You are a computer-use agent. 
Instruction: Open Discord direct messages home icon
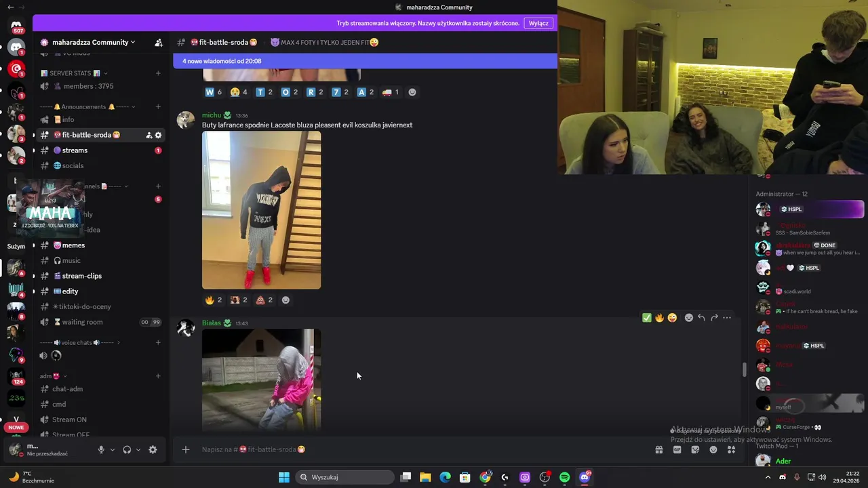16,27
